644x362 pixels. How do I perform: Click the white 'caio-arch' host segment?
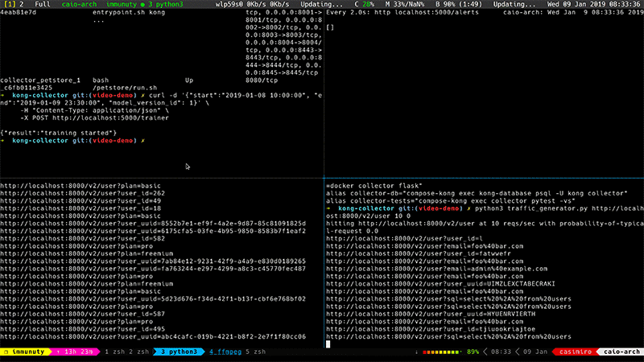(621, 352)
